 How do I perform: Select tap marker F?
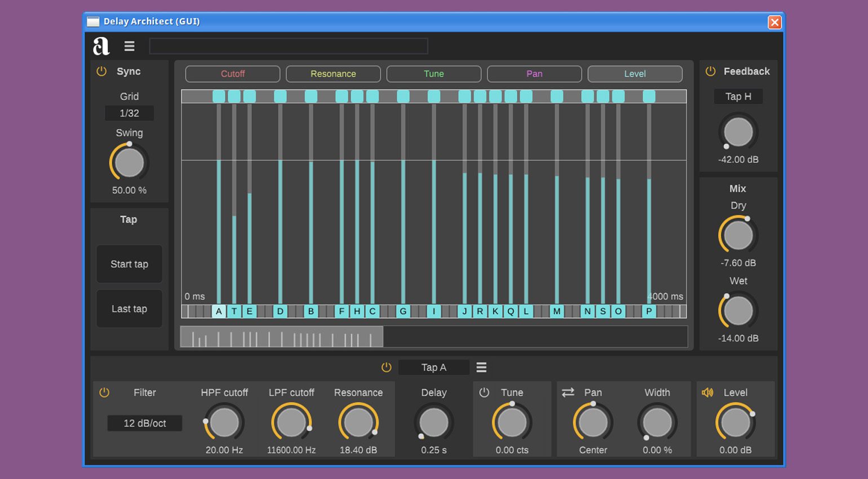(x=342, y=311)
